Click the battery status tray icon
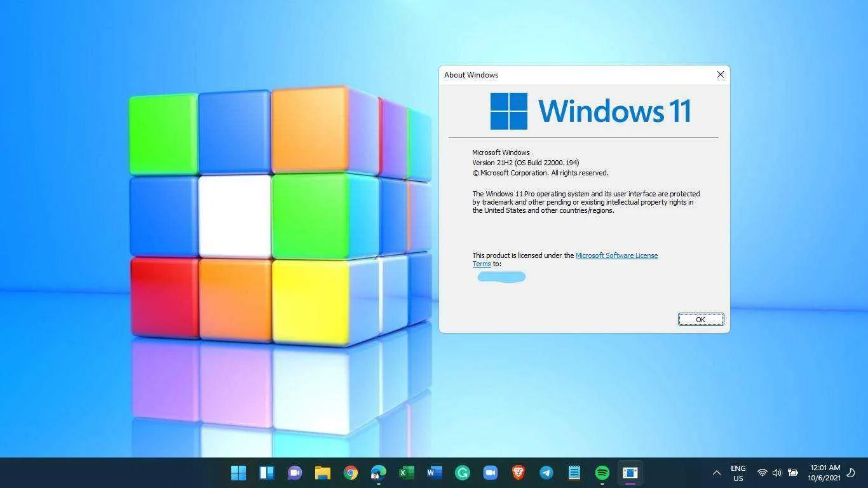This screenshot has width=868, height=488. tap(793, 473)
